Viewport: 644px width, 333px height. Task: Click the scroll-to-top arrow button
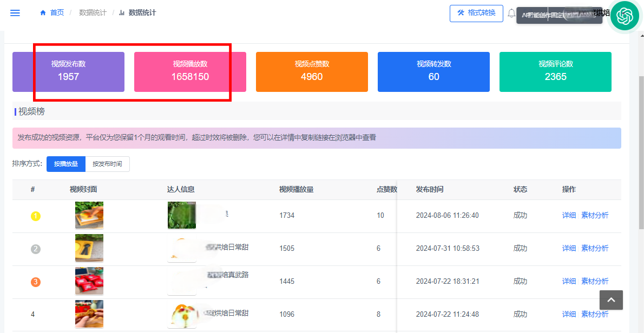tap(611, 300)
